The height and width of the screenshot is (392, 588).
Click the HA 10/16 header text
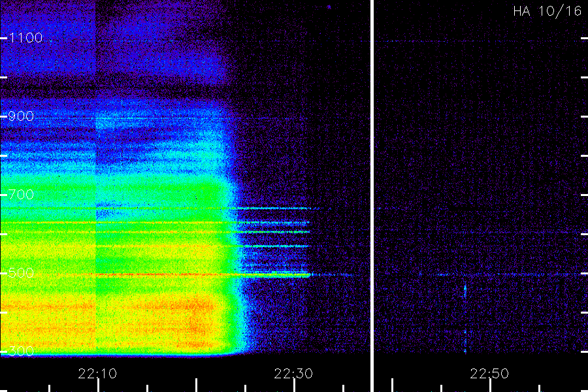coord(547,11)
